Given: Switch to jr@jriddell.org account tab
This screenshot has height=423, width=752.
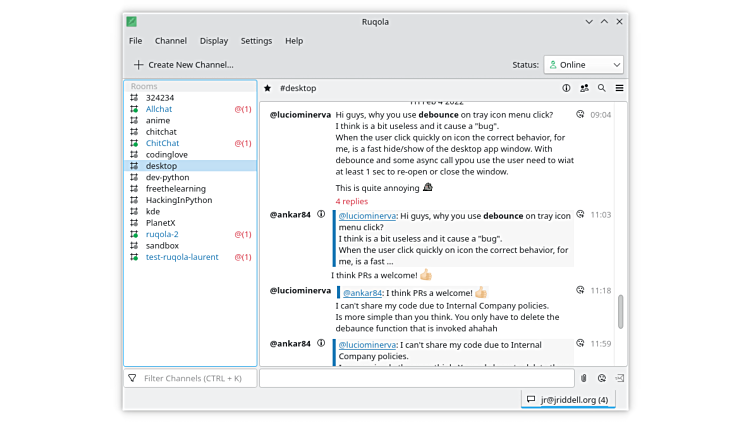Looking at the screenshot, I should click(568, 400).
